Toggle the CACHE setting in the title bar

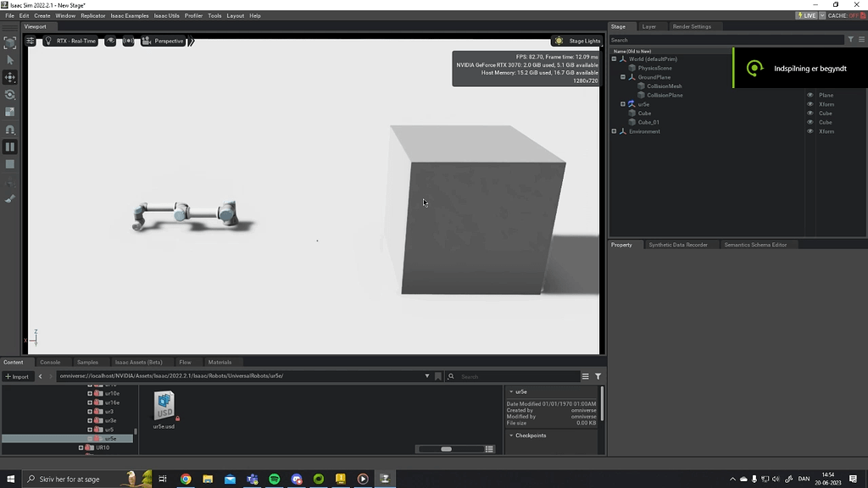[x=842, y=14]
